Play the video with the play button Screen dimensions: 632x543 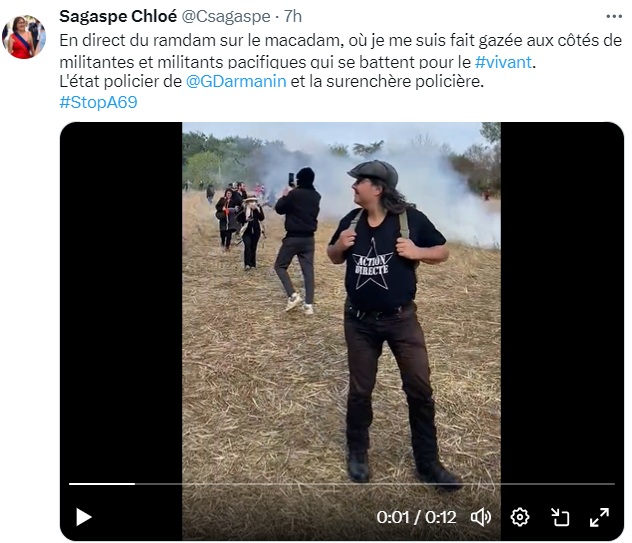(x=84, y=517)
